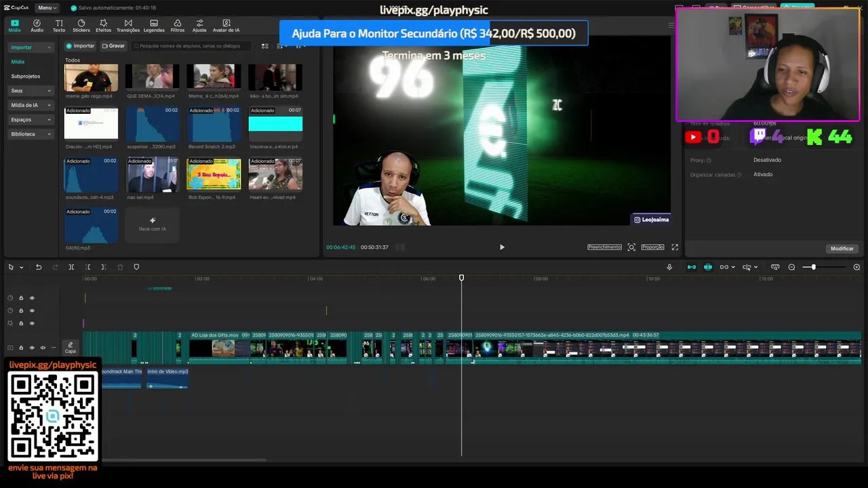Toggle effects track visibility eye
868x488 pixels.
pyautogui.click(x=32, y=323)
